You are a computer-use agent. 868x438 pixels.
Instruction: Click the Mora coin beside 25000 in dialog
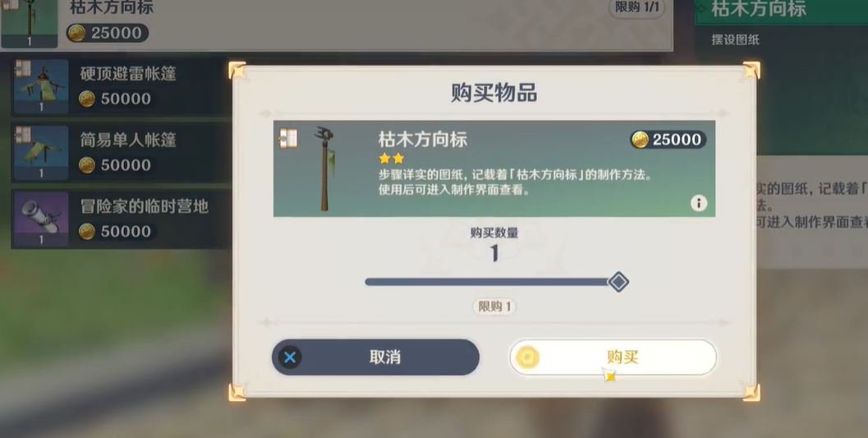coord(640,140)
